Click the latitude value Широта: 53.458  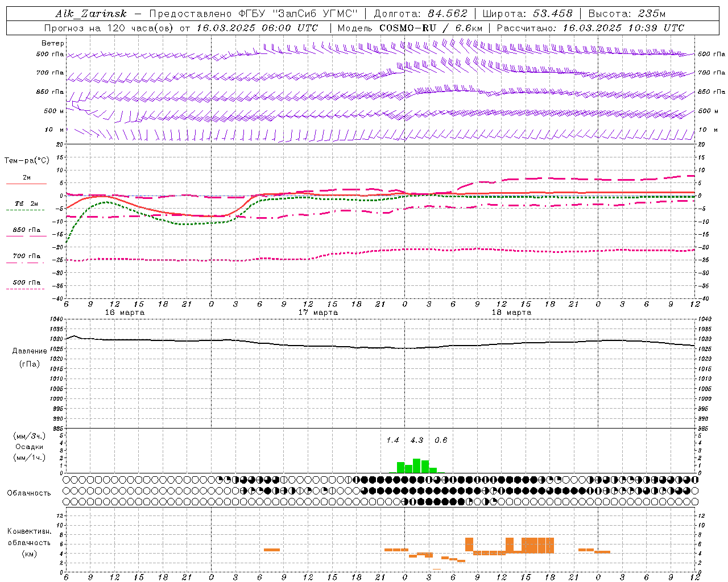pyautogui.click(x=527, y=14)
